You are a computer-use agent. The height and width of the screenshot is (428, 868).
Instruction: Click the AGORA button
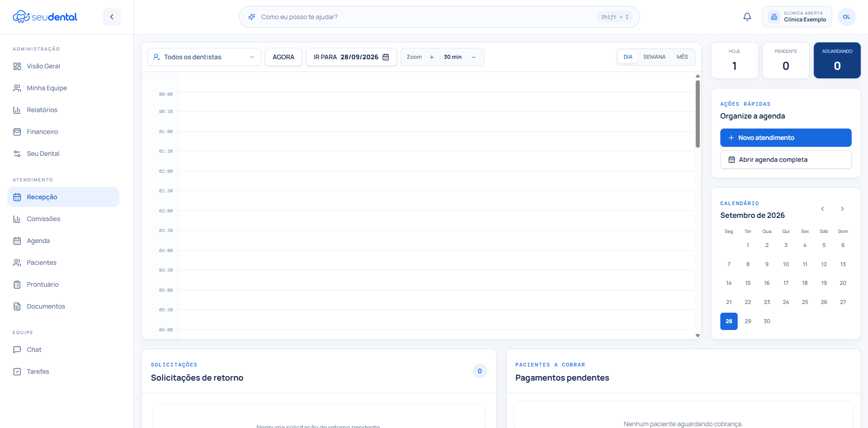[284, 57]
